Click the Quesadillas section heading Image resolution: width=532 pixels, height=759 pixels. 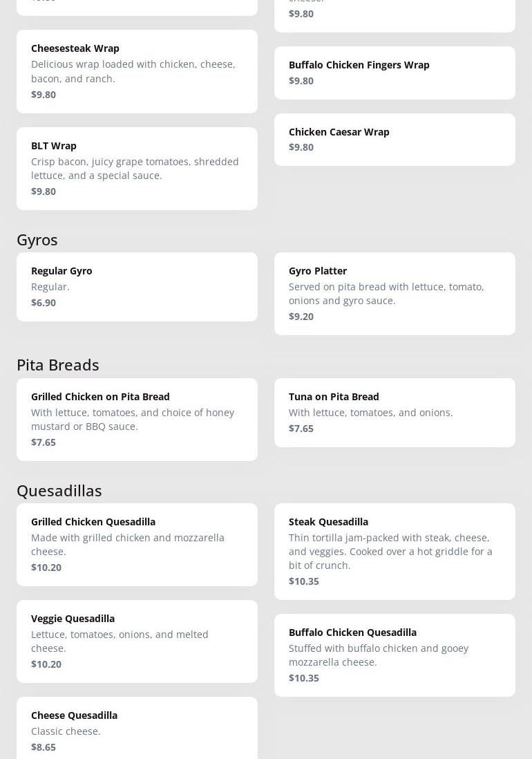click(x=59, y=491)
